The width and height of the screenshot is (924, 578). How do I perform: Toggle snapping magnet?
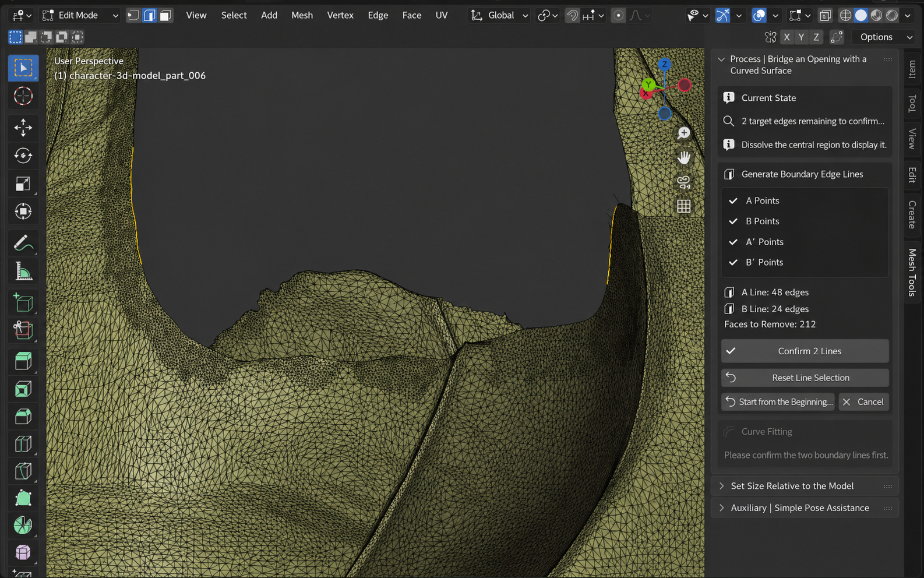tap(573, 16)
